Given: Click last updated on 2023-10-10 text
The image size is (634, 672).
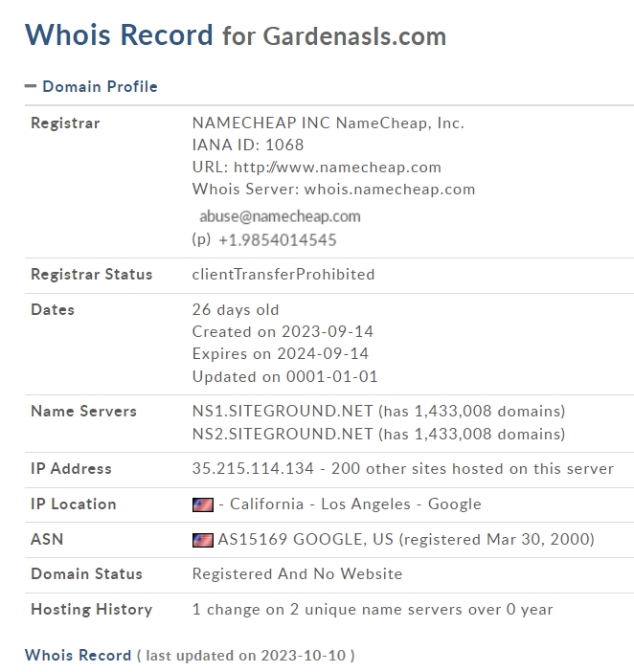Looking at the screenshot, I should coord(245,656).
